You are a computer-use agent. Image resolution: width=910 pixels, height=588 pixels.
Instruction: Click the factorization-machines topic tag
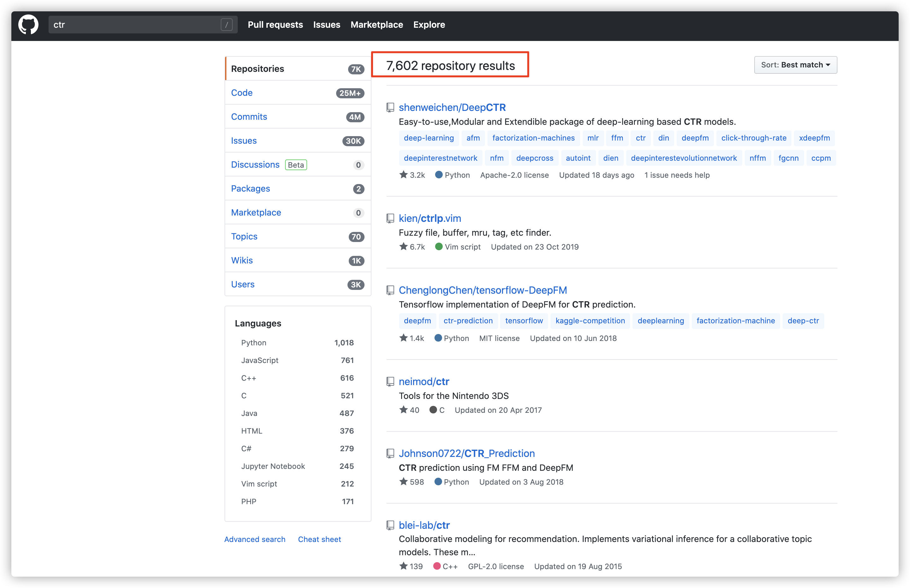[533, 138]
